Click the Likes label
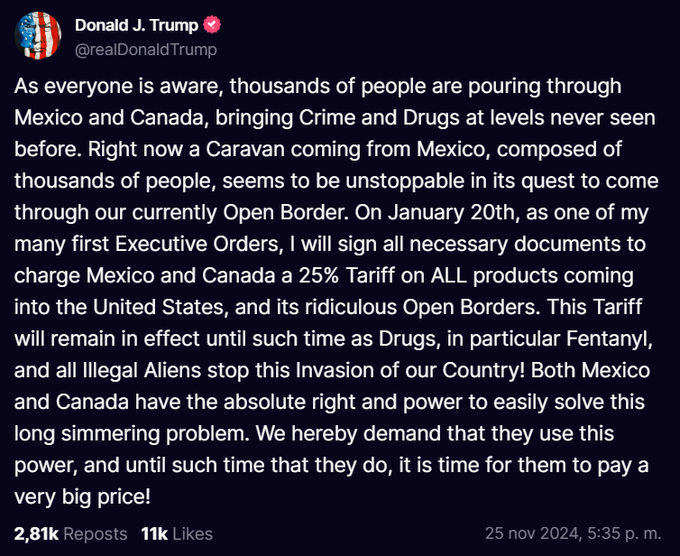The height and width of the screenshot is (556, 680). click(193, 534)
